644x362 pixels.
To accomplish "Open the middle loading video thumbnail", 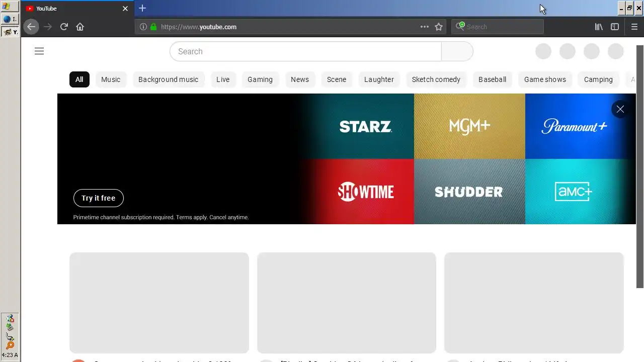I will click(347, 303).
